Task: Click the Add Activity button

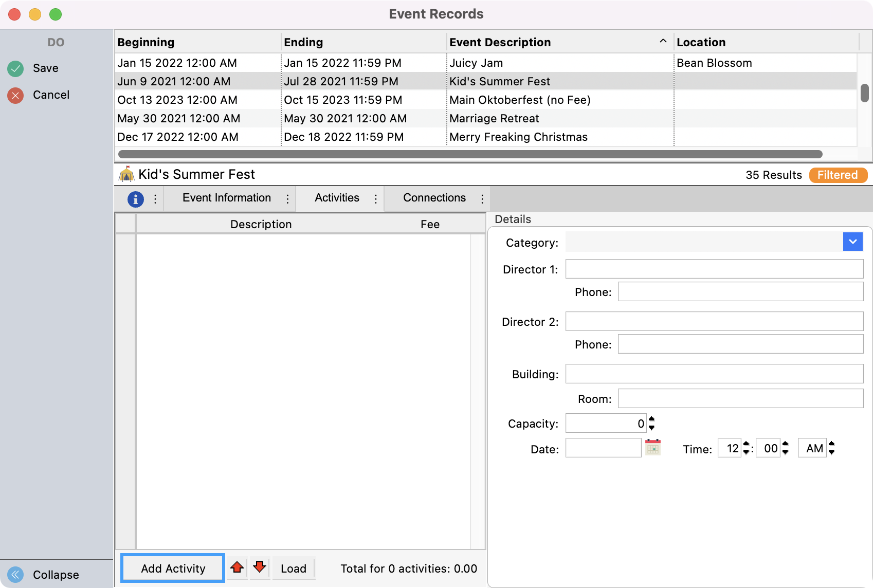Action: click(173, 568)
